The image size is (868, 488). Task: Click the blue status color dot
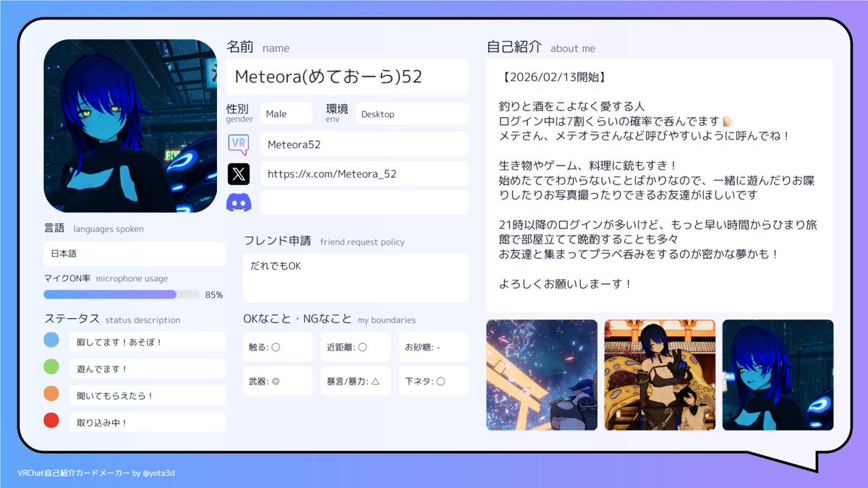pos(51,340)
